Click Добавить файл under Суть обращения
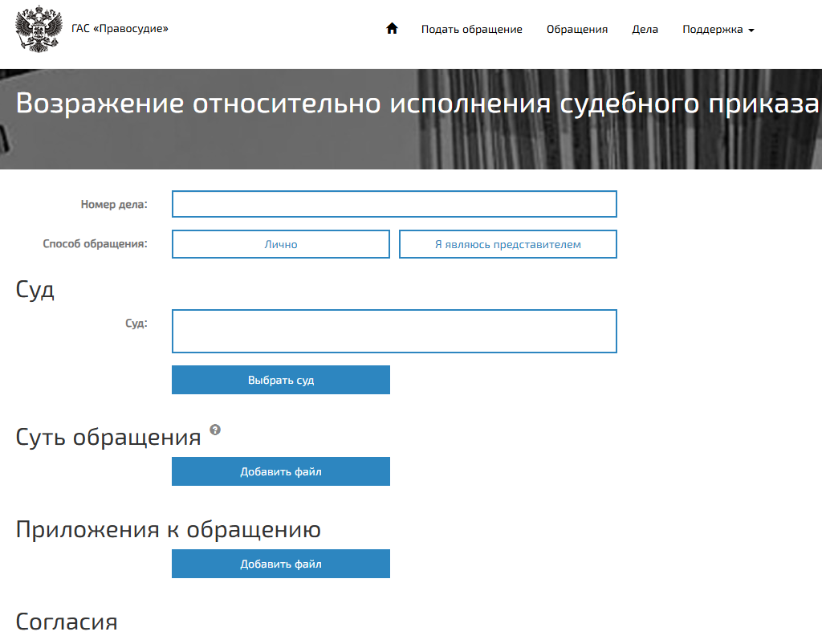The image size is (822, 644). pyautogui.click(x=280, y=471)
